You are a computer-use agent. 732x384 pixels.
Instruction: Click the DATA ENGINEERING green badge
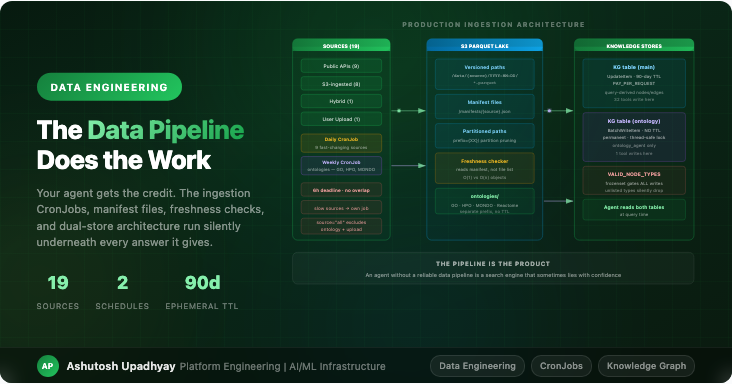(x=109, y=87)
